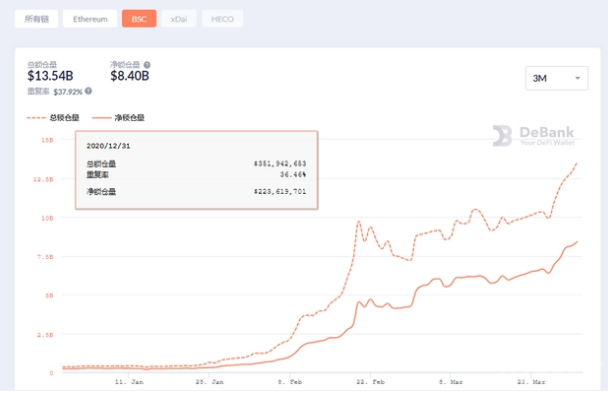Select the 所有链 chain tab
Screen dimensions: 608x395
click(x=36, y=19)
